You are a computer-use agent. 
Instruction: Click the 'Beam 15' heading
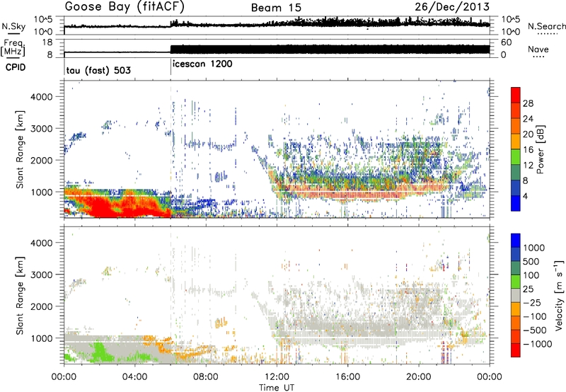click(x=276, y=8)
